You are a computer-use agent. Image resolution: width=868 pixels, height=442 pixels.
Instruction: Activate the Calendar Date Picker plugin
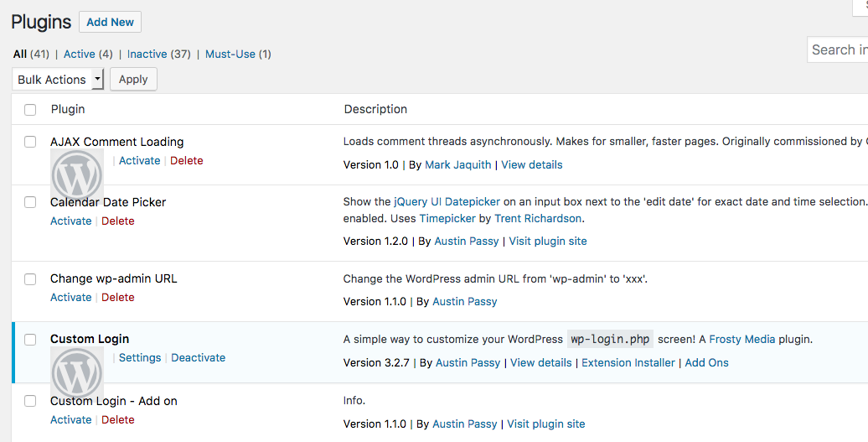tap(71, 221)
